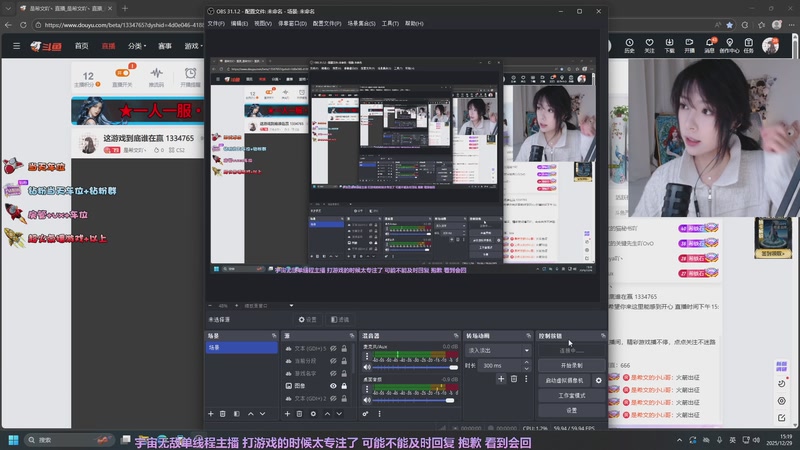Image resolution: width=800 pixels, height=450 pixels.
Task: Open transitions panel three-dot menu
Action: click(x=526, y=379)
